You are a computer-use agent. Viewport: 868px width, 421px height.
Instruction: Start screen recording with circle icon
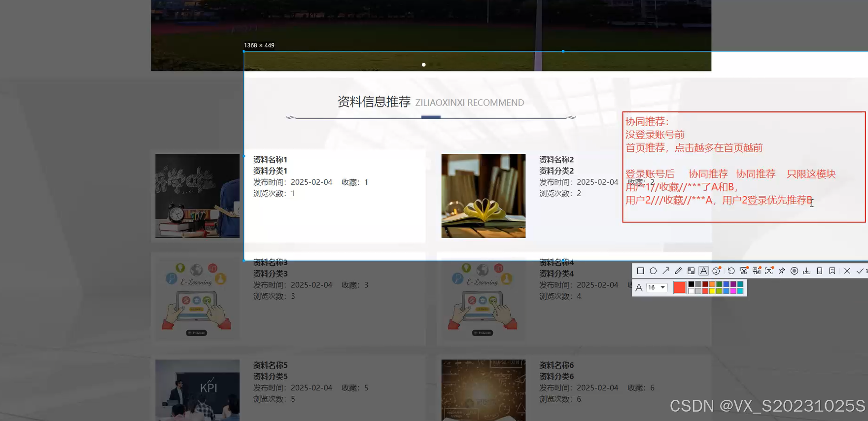point(794,271)
